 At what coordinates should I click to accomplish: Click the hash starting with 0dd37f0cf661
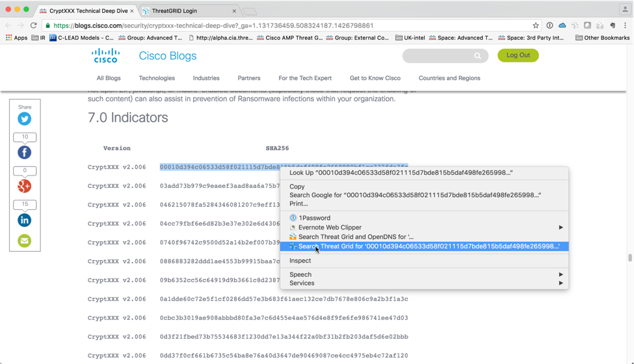point(284,356)
